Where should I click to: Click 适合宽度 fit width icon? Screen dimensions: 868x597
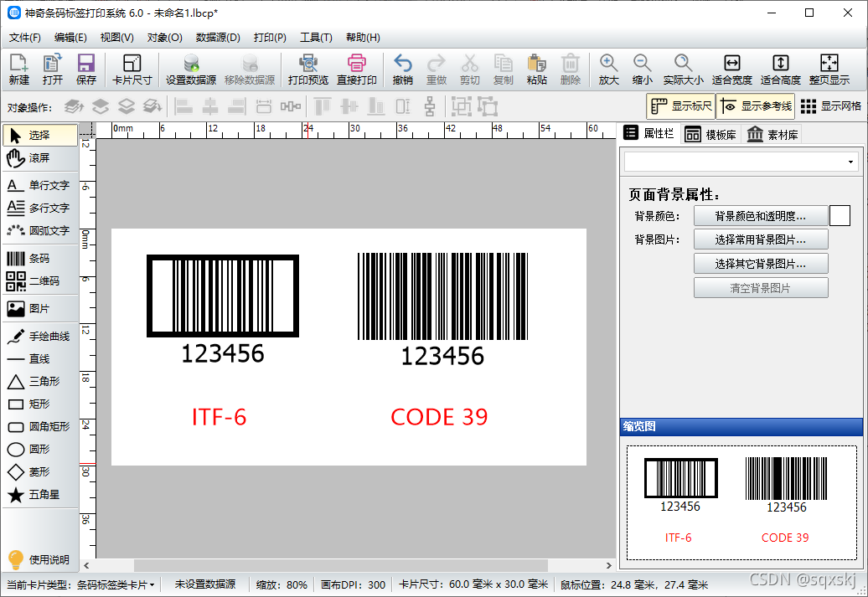[731, 69]
